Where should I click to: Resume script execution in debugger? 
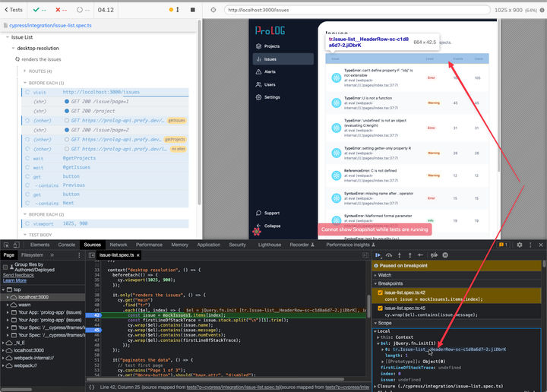coord(378,255)
